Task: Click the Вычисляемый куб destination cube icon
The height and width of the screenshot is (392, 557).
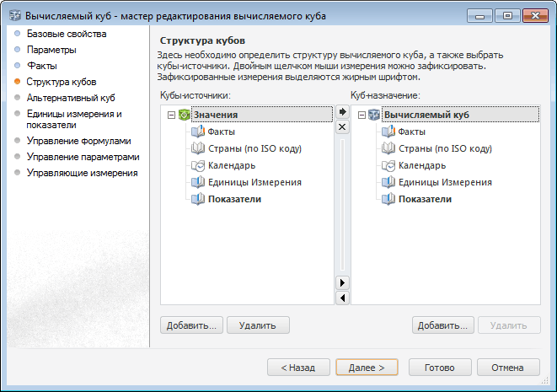Action: tap(373, 115)
